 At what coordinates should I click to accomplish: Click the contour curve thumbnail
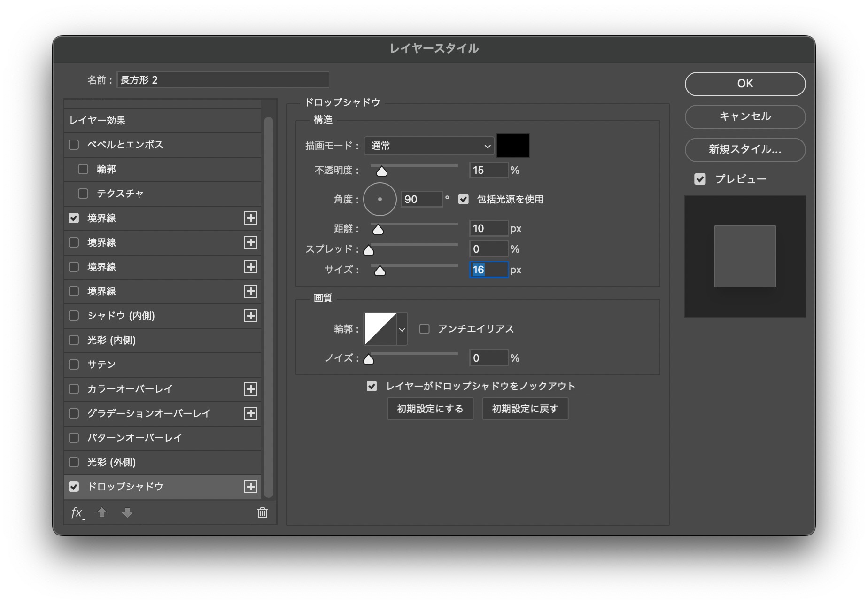coord(380,329)
